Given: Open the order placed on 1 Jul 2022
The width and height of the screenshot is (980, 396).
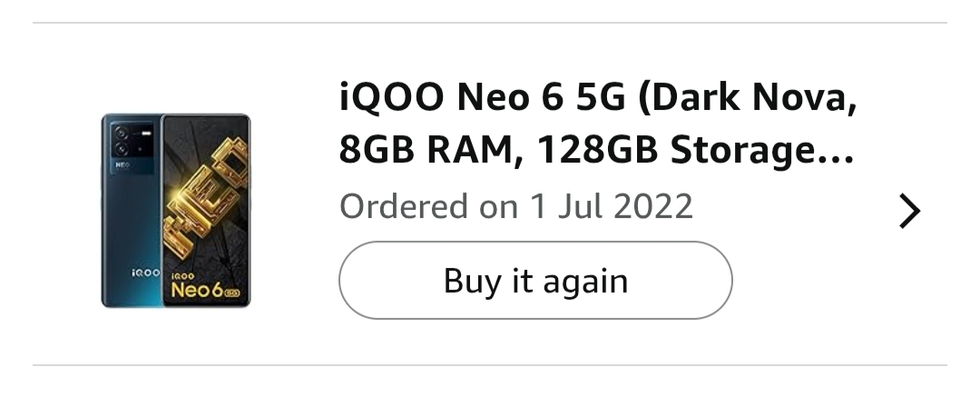Looking at the screenshot, I should coord(515,206).
